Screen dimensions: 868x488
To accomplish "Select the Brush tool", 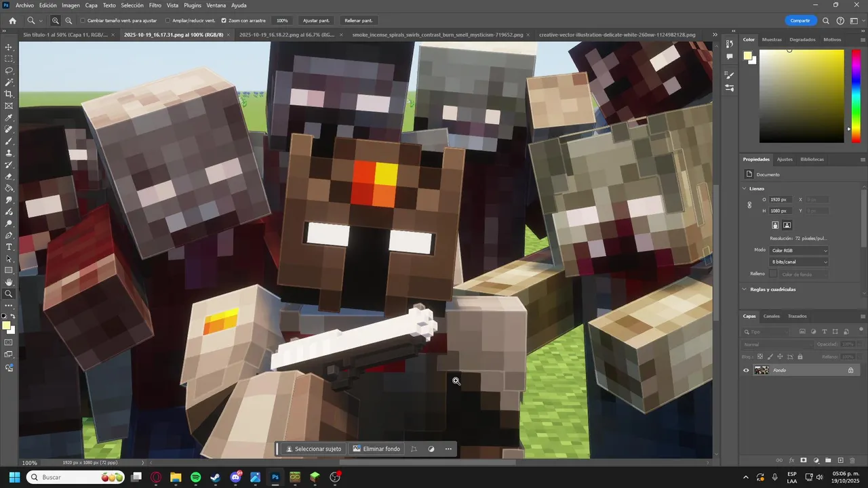I will point(9,141).
